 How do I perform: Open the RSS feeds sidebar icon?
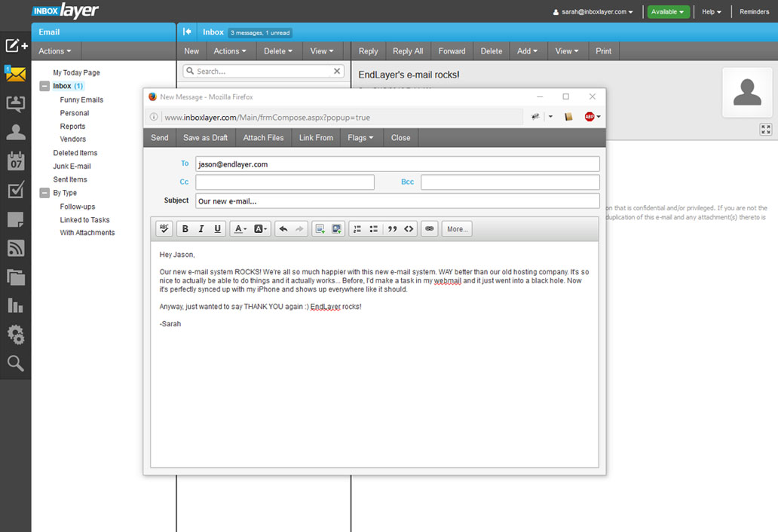pyautogui.click(x=15, y=248)
